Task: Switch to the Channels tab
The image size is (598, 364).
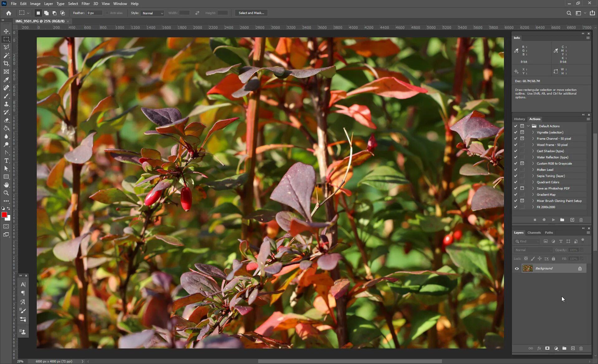Action: coord(534,233)
